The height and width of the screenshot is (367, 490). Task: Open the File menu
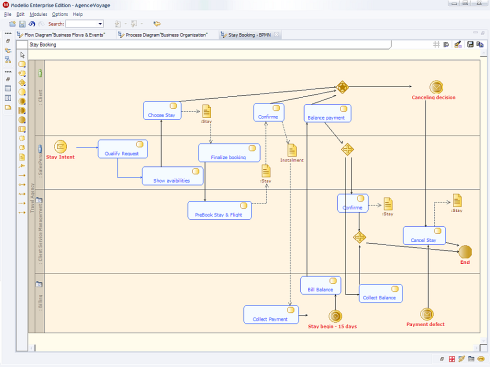pos(8,14)
